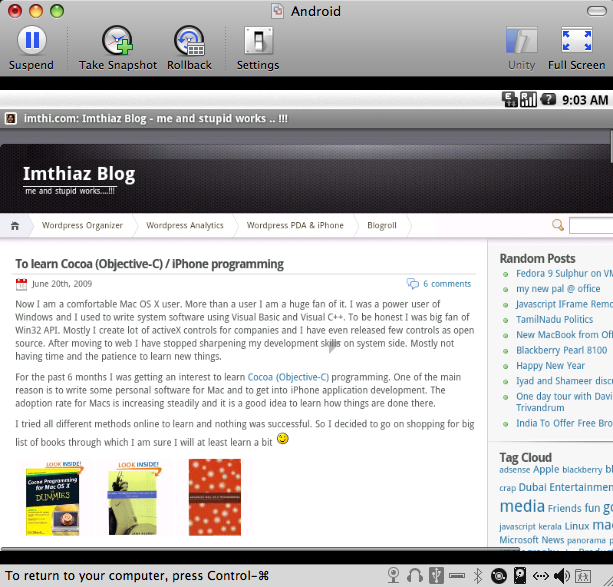The height and width of the screenshot is (587, 613).
Task: Select the Linux tag
Action: tap(577, 526)
